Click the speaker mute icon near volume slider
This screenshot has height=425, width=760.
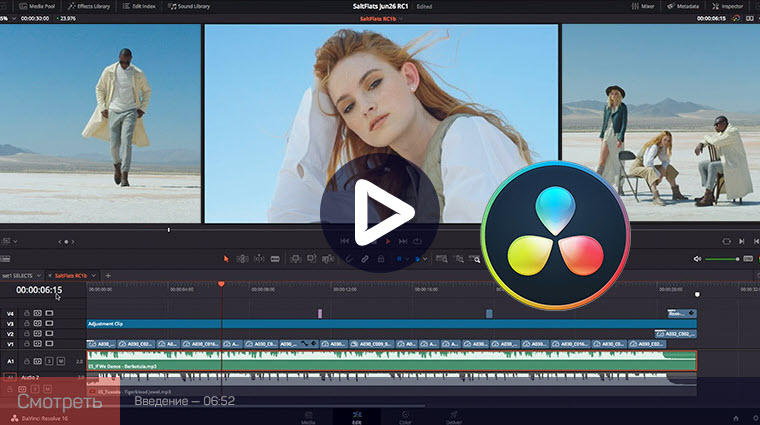(697, 259)
